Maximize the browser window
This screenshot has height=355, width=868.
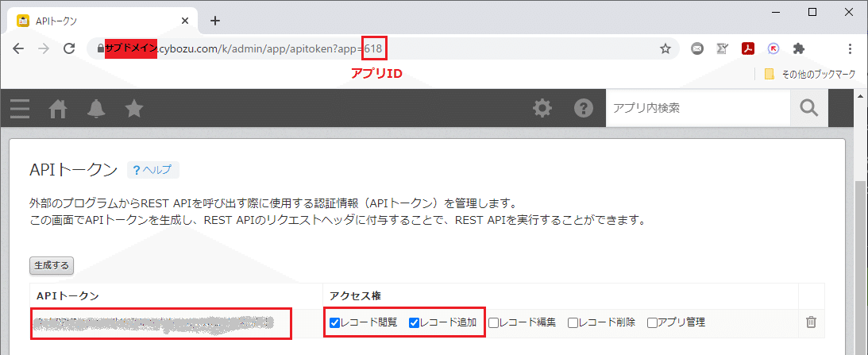click(812, 12)
